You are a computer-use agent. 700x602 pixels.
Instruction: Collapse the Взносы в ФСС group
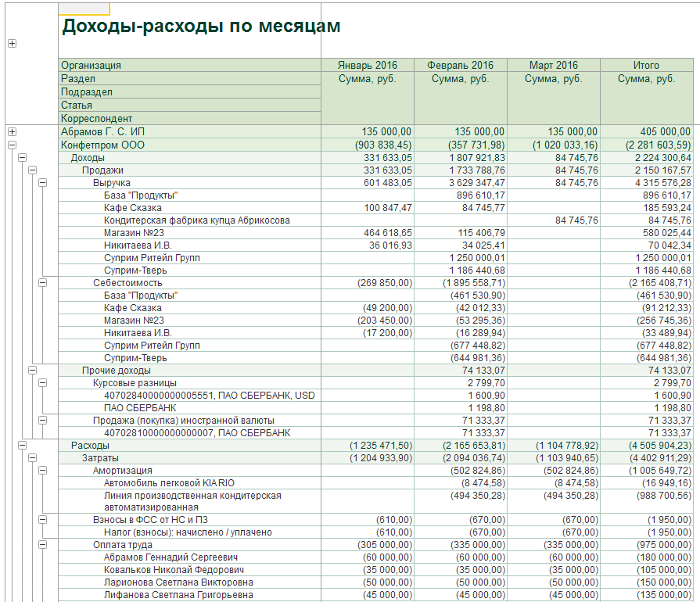point(43,519)
